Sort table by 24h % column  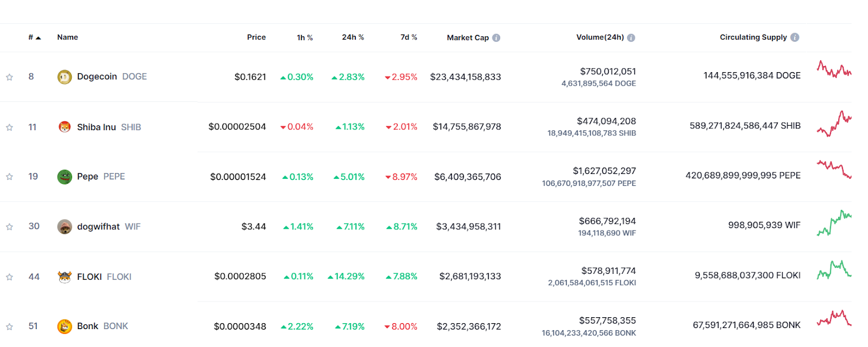pyautogui.click(x=353, y=37)
